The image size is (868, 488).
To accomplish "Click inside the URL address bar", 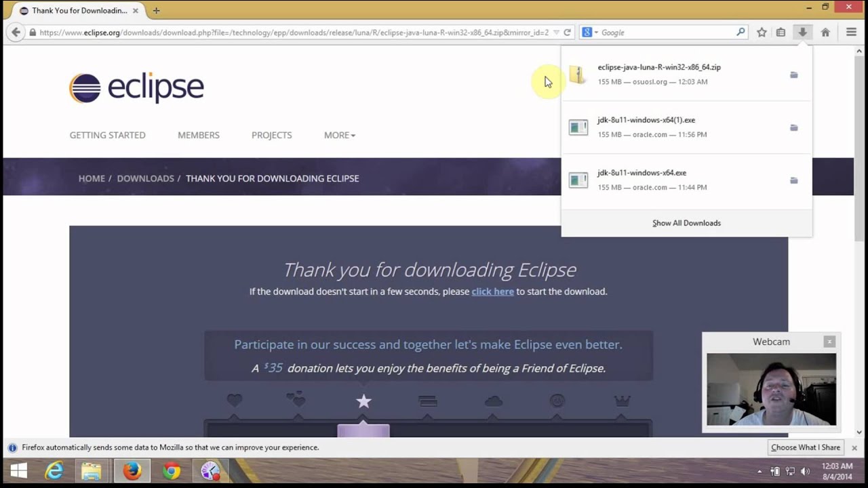I will (x=294, y=32).
